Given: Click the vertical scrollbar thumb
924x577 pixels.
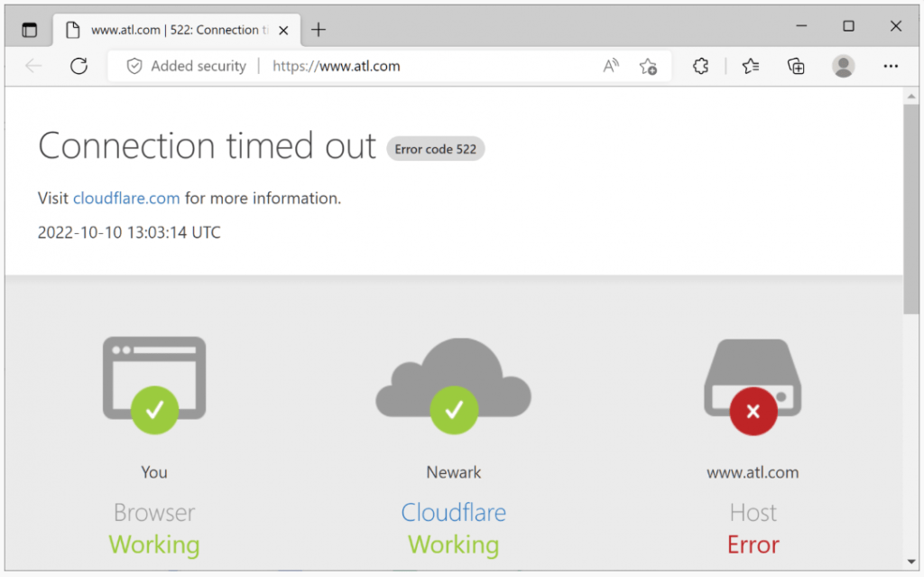Looking at the screenshot, I should [912, 208].
